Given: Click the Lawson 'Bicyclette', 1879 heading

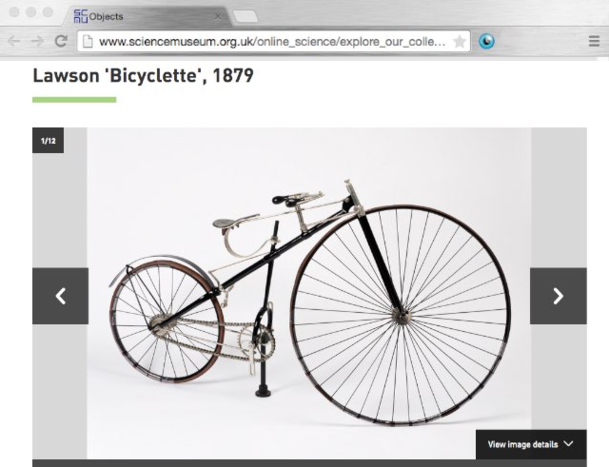Looking at the screenshot, I should pos(143,75).
